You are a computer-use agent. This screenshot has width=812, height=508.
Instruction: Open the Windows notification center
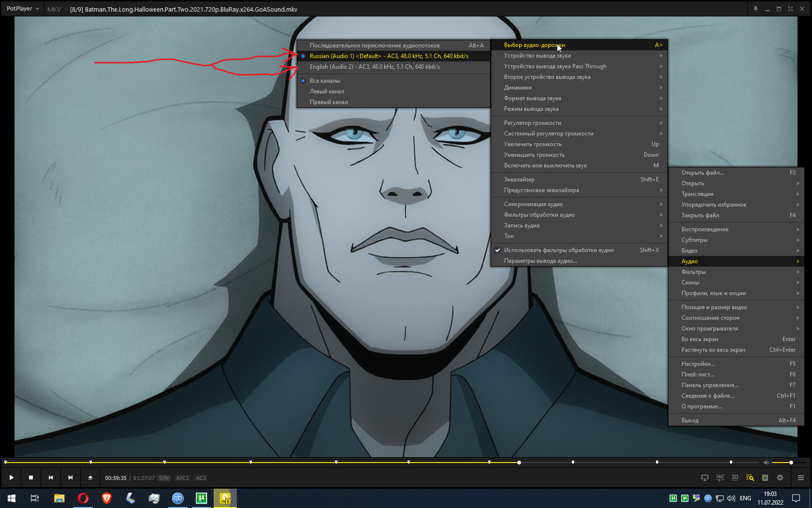(796, 498)
